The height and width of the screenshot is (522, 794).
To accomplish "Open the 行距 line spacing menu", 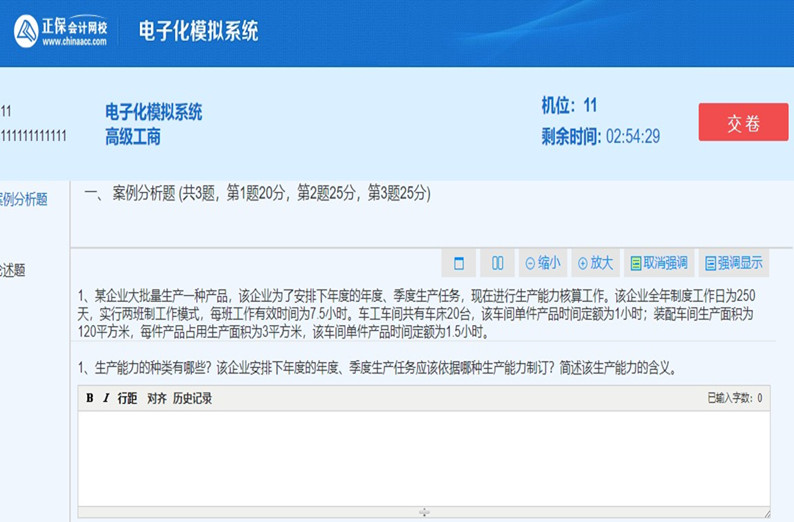I will (127, 399).
